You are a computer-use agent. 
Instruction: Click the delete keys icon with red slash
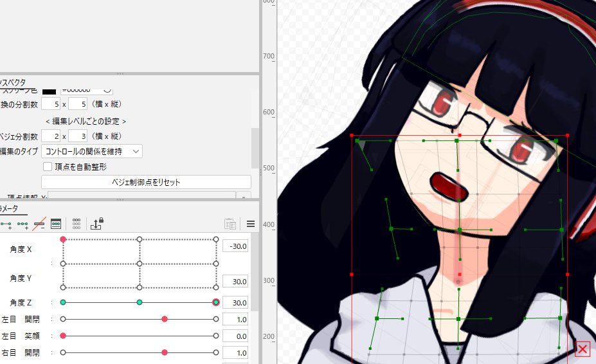coord(39,224)
